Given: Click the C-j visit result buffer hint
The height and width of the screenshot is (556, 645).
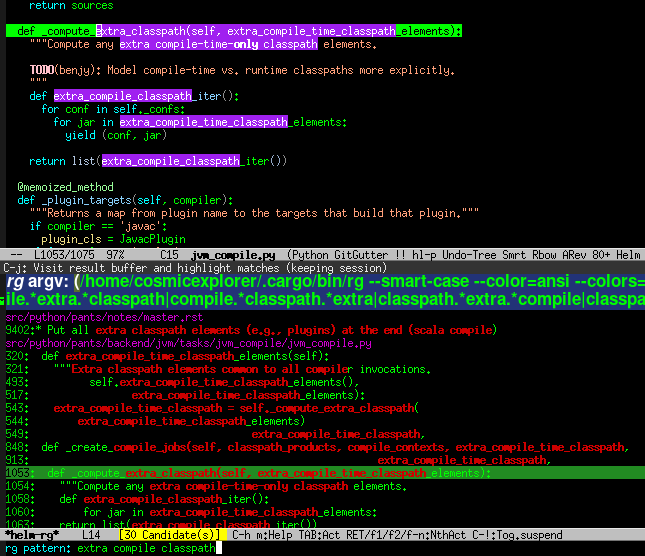Looking at the screenshot, I should pos(195,269).
